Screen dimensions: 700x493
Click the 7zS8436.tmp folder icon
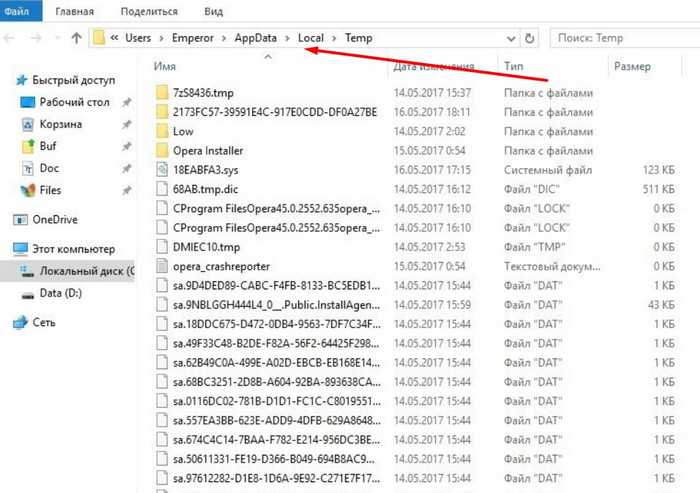point(162,93)
